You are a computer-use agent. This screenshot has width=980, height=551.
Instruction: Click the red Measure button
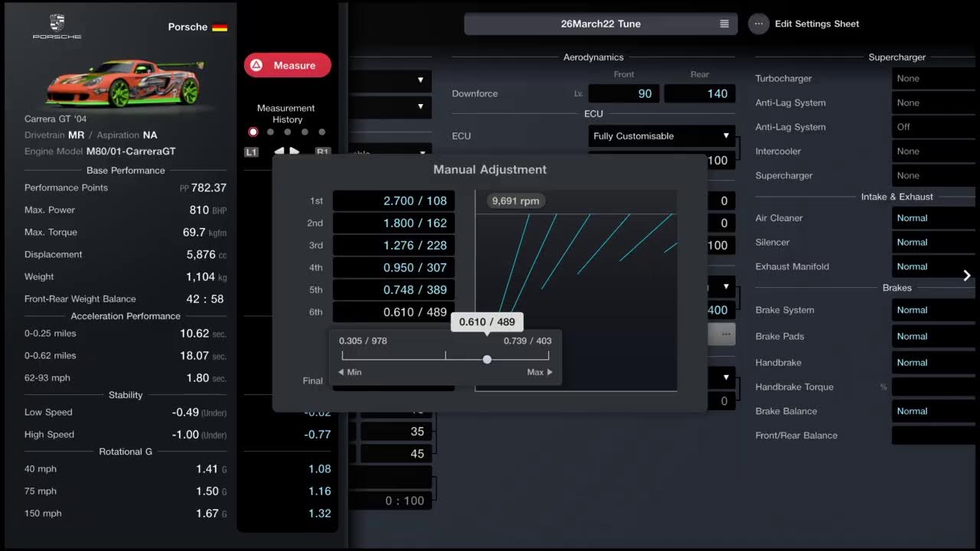point(288,65)
